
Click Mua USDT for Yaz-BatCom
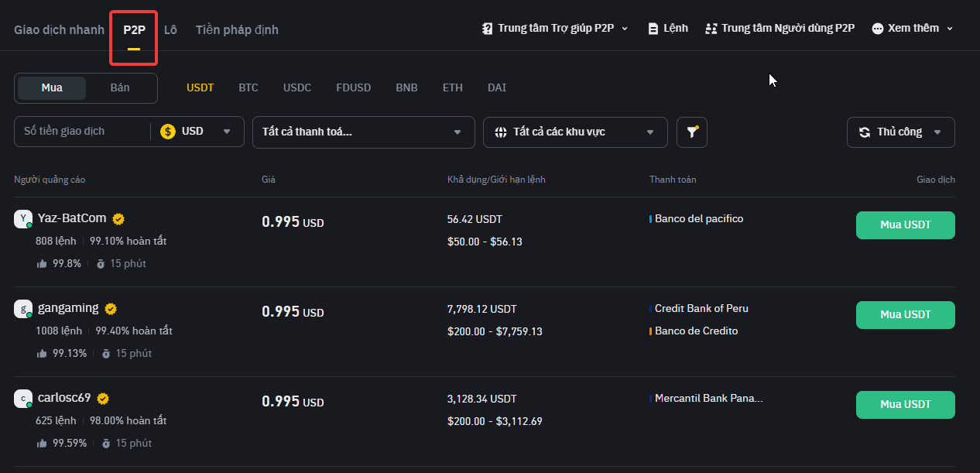[x=905, y=225]
